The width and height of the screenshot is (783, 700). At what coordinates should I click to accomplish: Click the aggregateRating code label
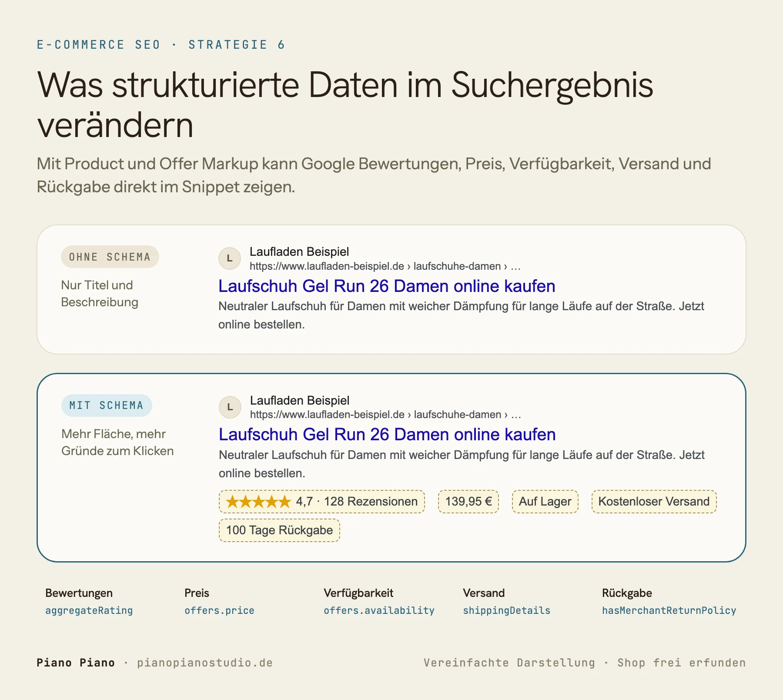89,610
